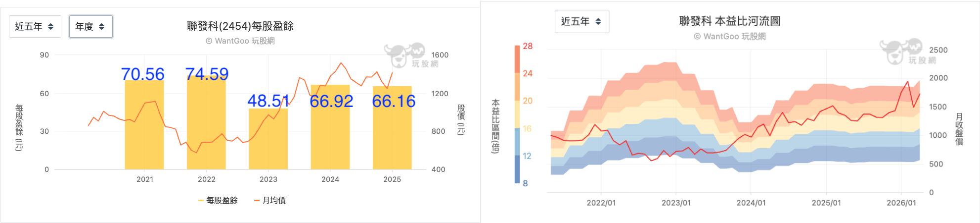Click the red 28 P/E scale label

[528, 46]
